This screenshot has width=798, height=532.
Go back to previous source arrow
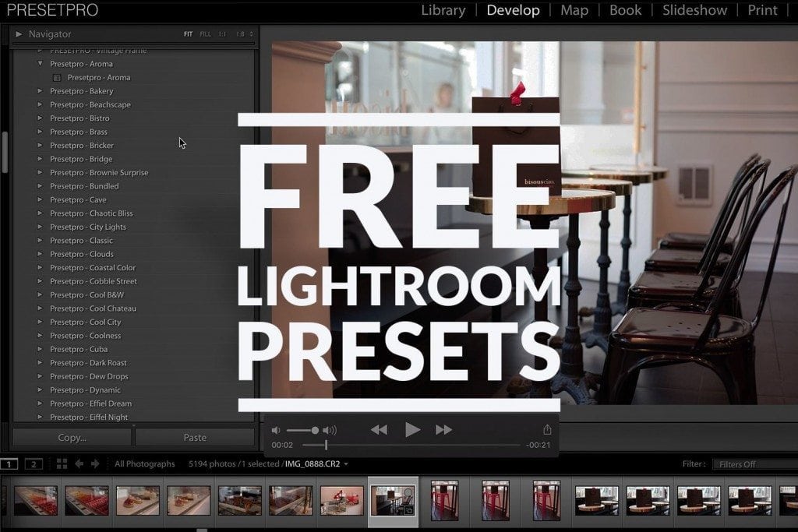(79, 464)
